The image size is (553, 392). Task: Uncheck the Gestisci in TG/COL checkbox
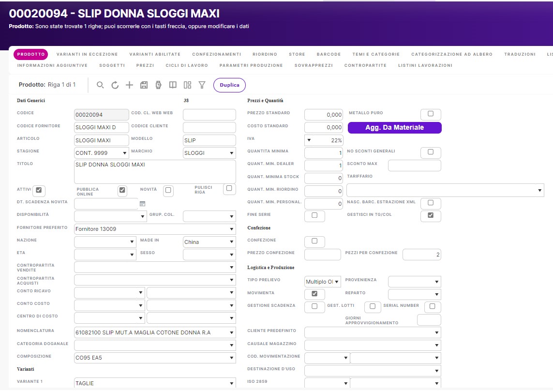click(431, 216)
